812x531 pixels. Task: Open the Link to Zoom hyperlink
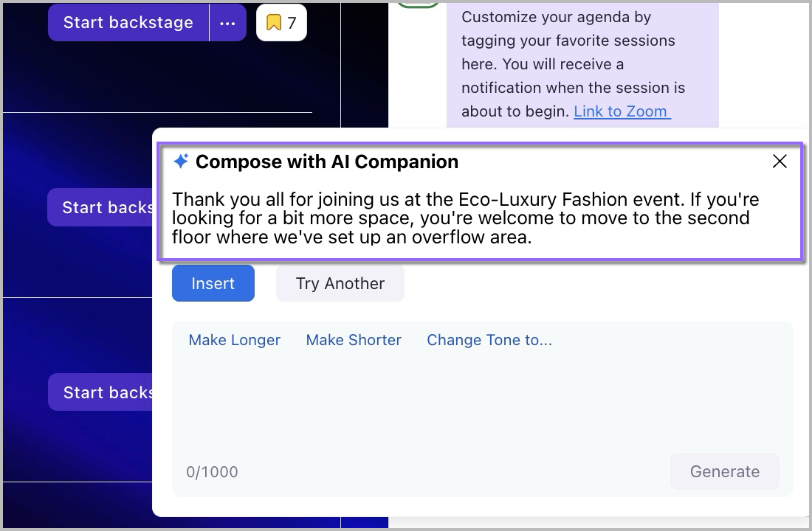pos(622,111)
